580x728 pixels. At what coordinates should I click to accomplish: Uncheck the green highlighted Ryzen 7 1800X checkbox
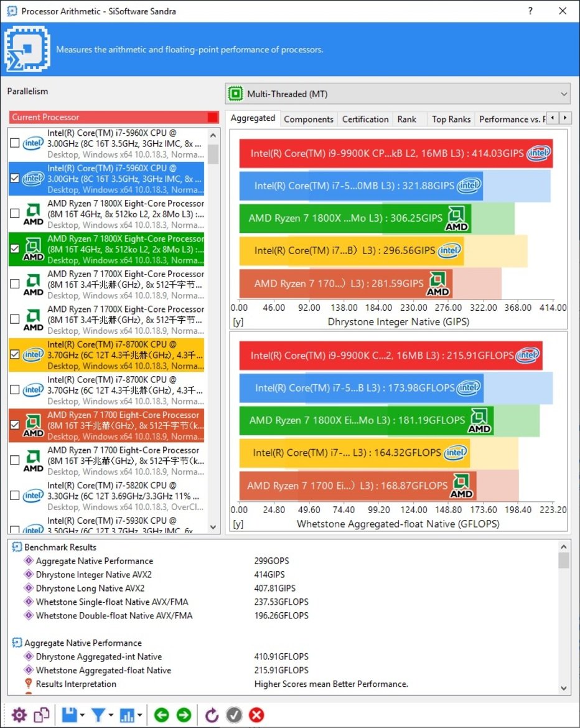(15, 249)
